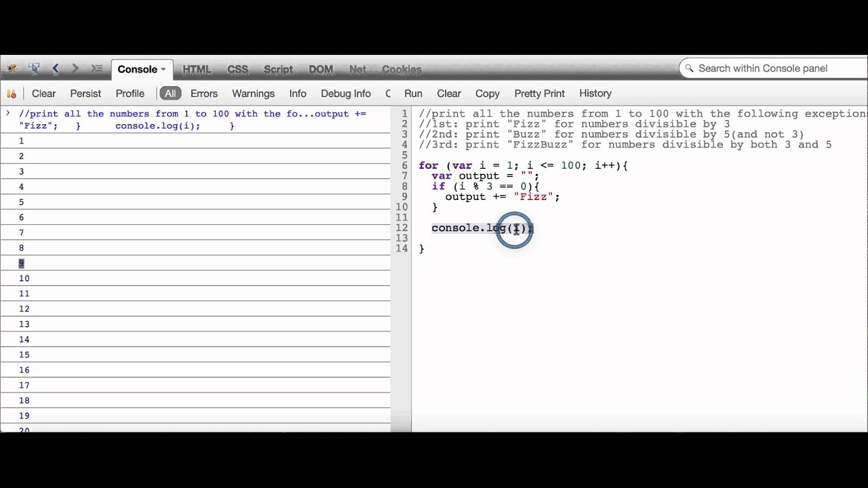Image resolution: width=868 pixels, height=488 pixels.
Task: Click console output row "19"
Action: 195,416
